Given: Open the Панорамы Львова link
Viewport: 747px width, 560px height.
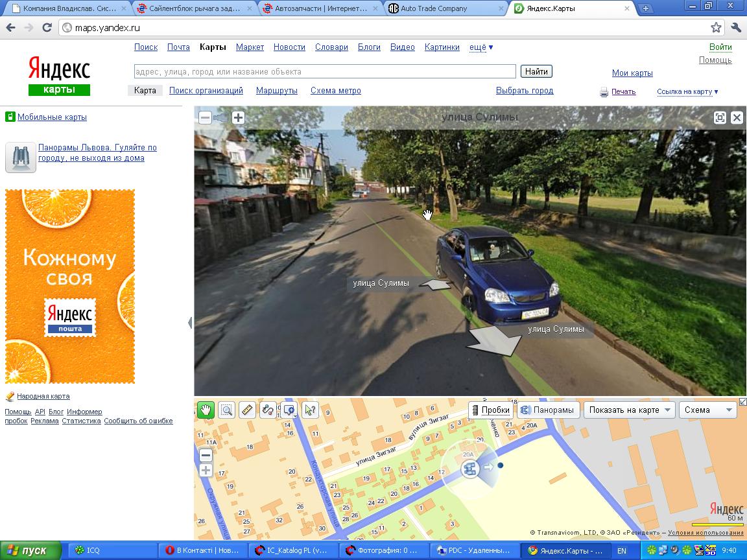Looking at the screenshot, I should [x=97, y=153].
